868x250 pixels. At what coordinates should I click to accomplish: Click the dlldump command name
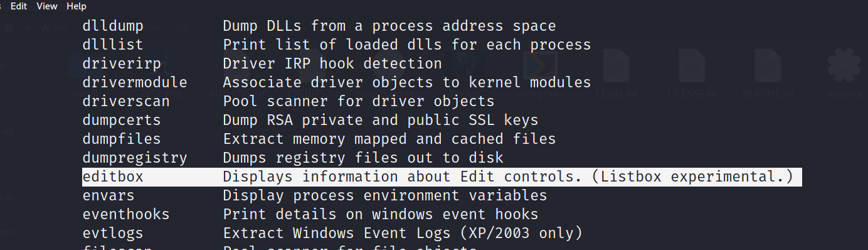pyautogui.click(x=113, y=26)
